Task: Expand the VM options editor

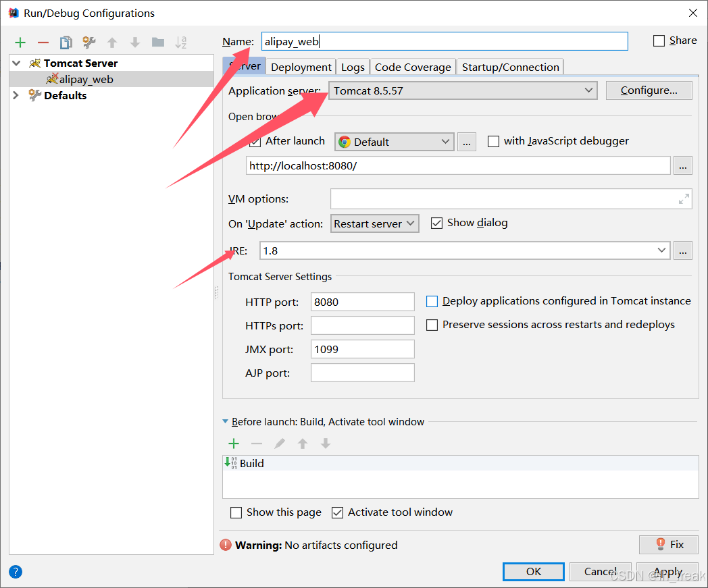Action: (684, 199)
